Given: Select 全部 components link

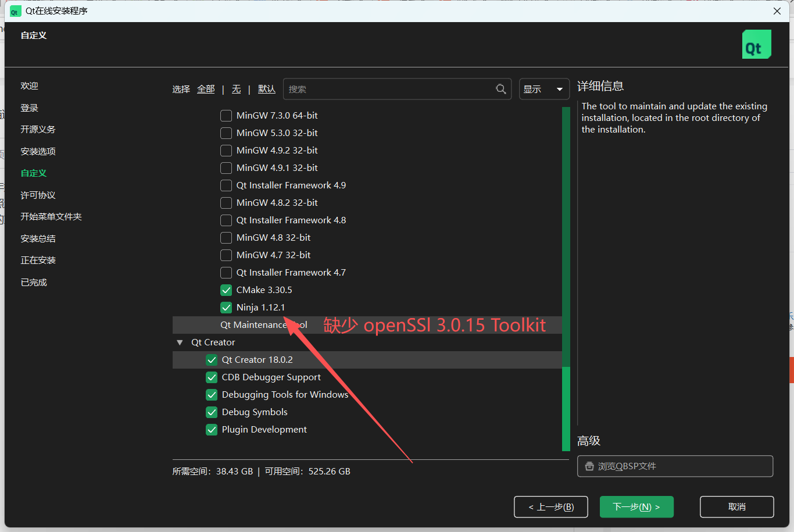Looking at the screenshot, I should (x=206, y=89).
